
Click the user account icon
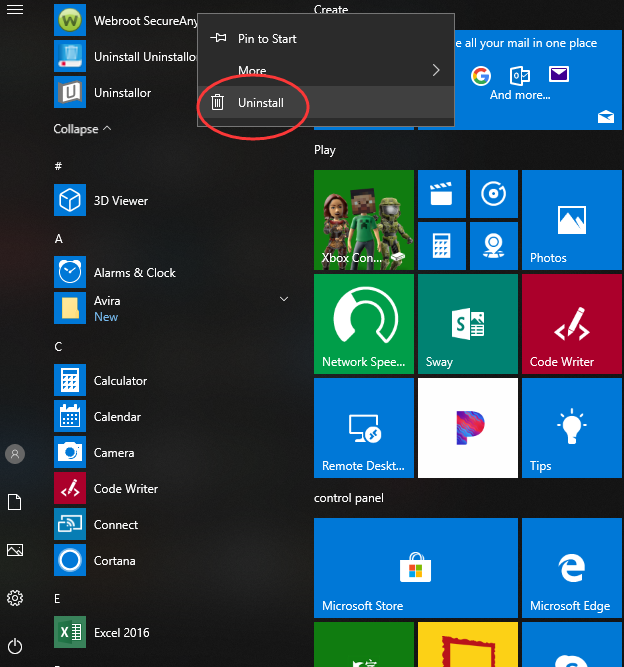click(15, 454)
